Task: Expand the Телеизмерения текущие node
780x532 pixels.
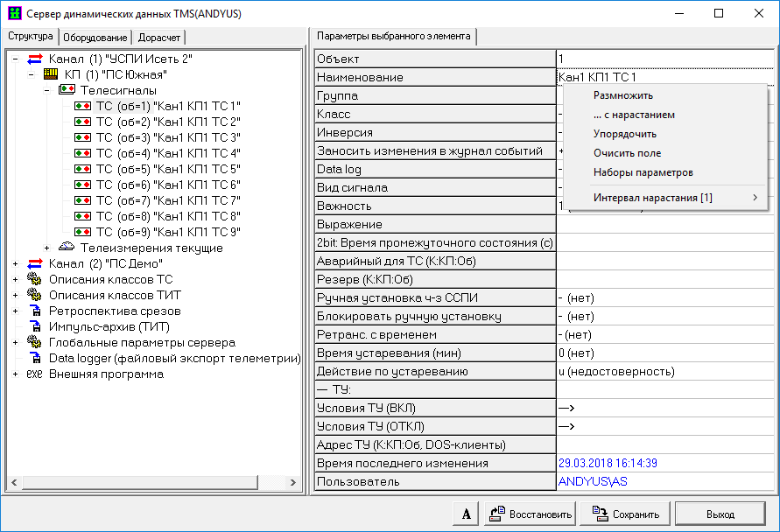Action: (47, 248)
